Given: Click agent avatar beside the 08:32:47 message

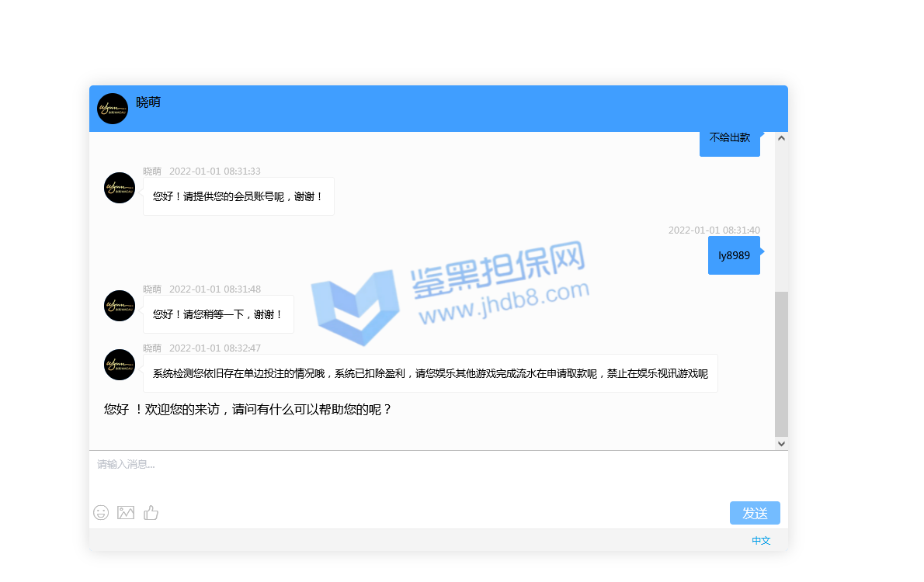Looking at the screenshot, I should click(120, 365).
